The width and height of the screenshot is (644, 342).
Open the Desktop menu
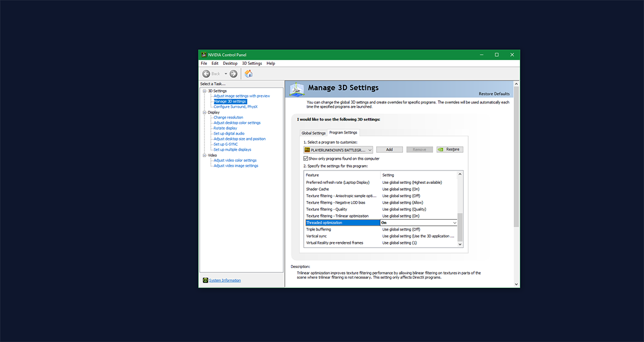pos(230,63)
